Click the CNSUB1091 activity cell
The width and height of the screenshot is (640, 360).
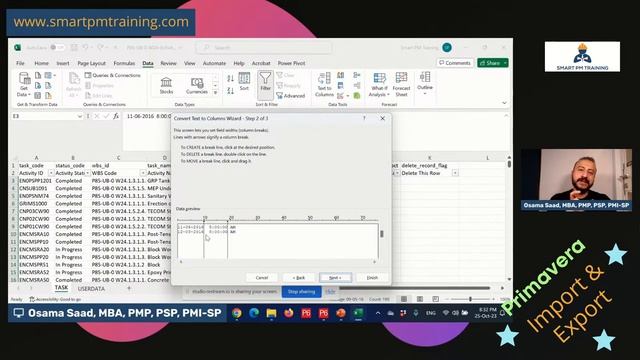pyautogui.click(x=36, y=189)
